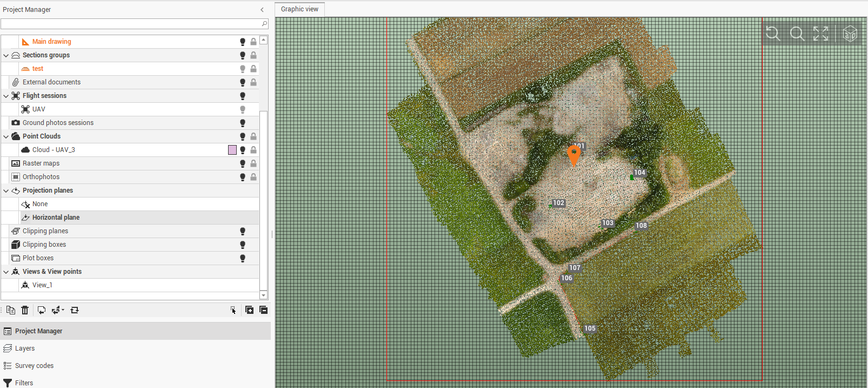The width and height of the screenshot is (868, 388).
Task: Open the Graphic view tab
Action: coord(299,9)
